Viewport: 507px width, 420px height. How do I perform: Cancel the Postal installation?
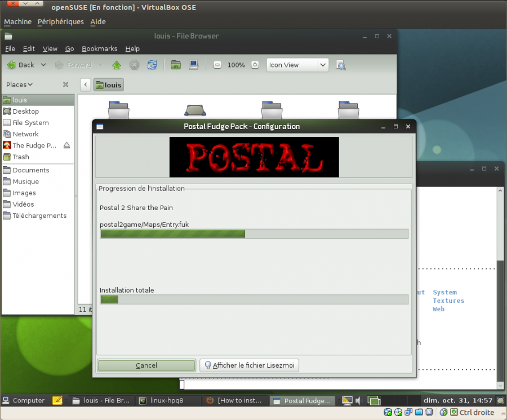146,365
